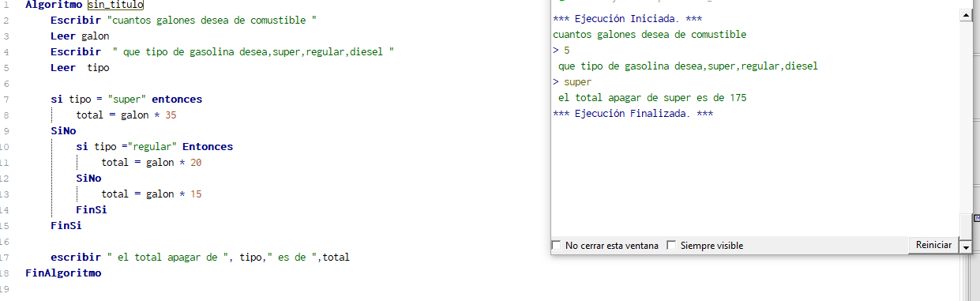Open the dropdown arrow beside Reiniciar

tap(965, 246)
